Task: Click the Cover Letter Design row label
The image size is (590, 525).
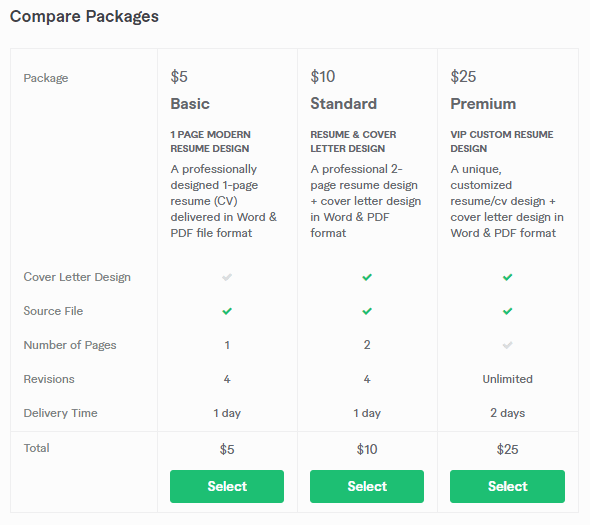Action: point(77,277)
